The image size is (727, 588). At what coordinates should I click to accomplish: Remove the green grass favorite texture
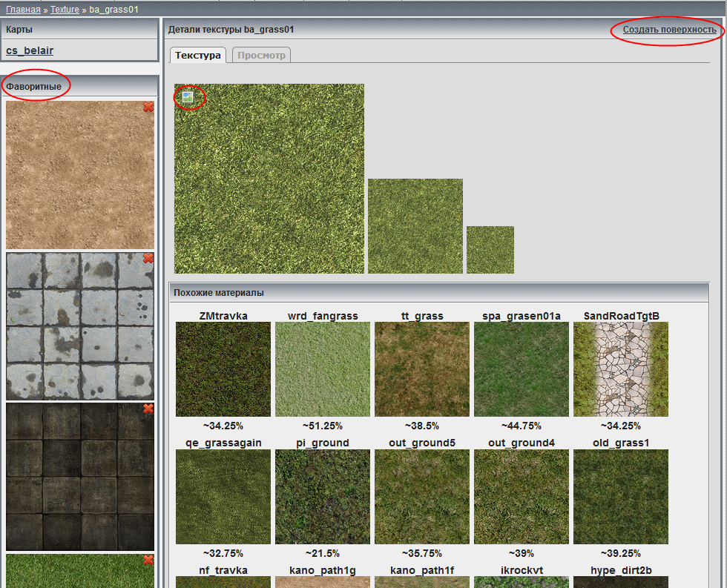(148, 560)
